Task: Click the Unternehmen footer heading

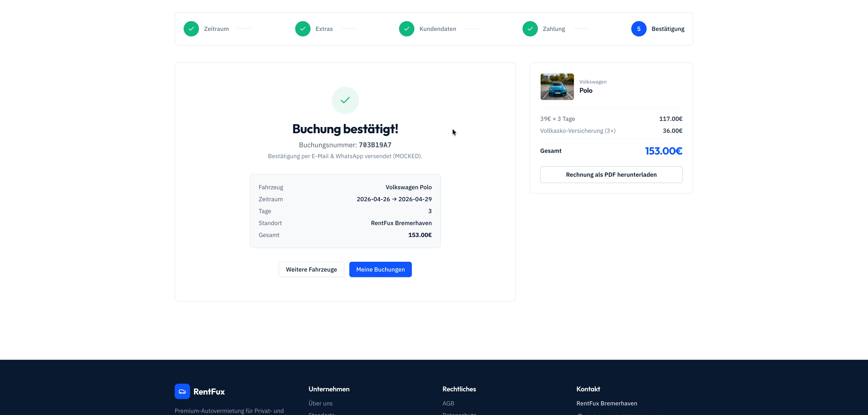Action: click(329, 389)
